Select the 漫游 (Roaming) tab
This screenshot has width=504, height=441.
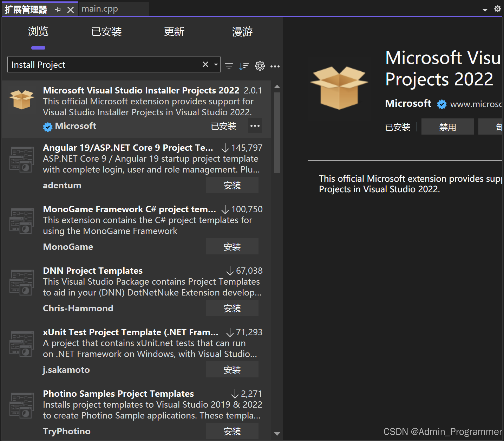click(x=242, y=32)
